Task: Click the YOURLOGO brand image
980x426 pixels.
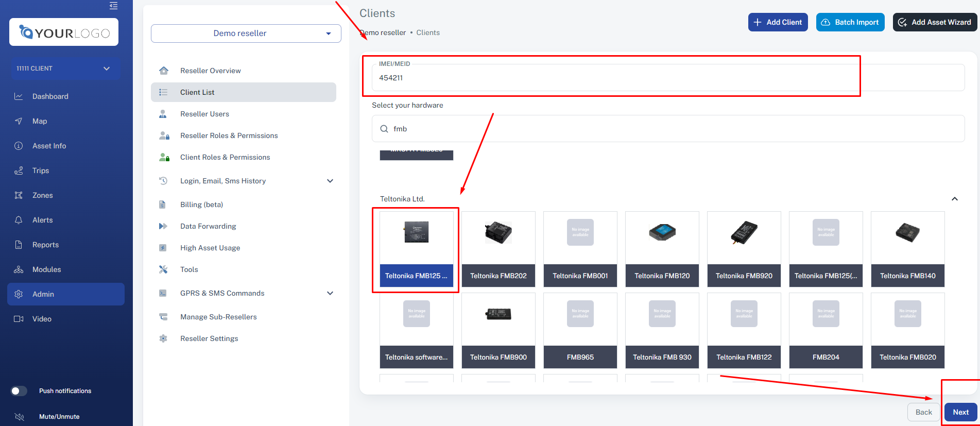Action: pyautogui.click(x=64, y=32)
